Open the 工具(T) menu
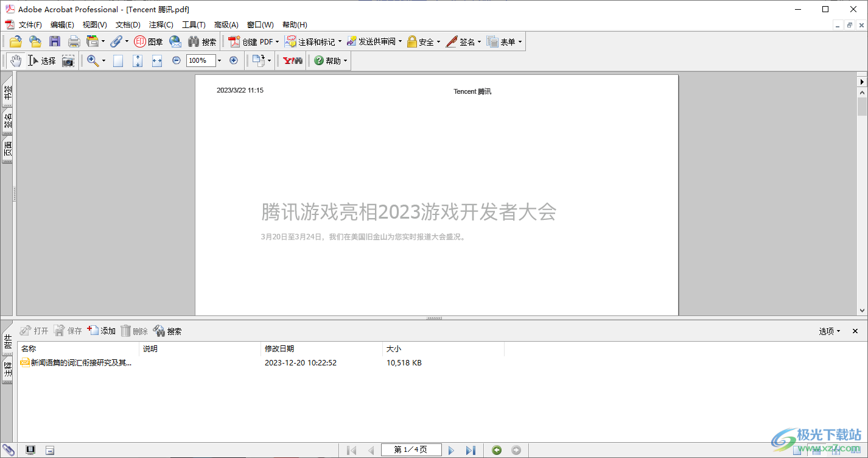 pos(194,25)
